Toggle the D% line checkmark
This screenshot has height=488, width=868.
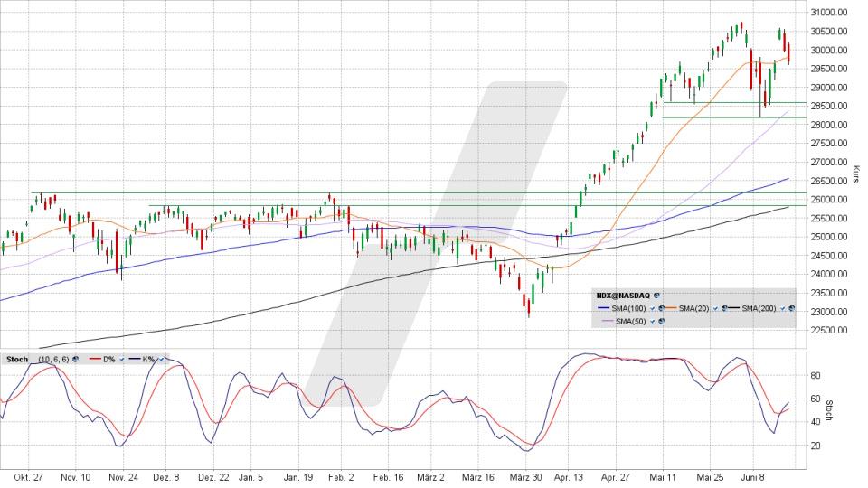pyautogui.click(x=122, y=359)
